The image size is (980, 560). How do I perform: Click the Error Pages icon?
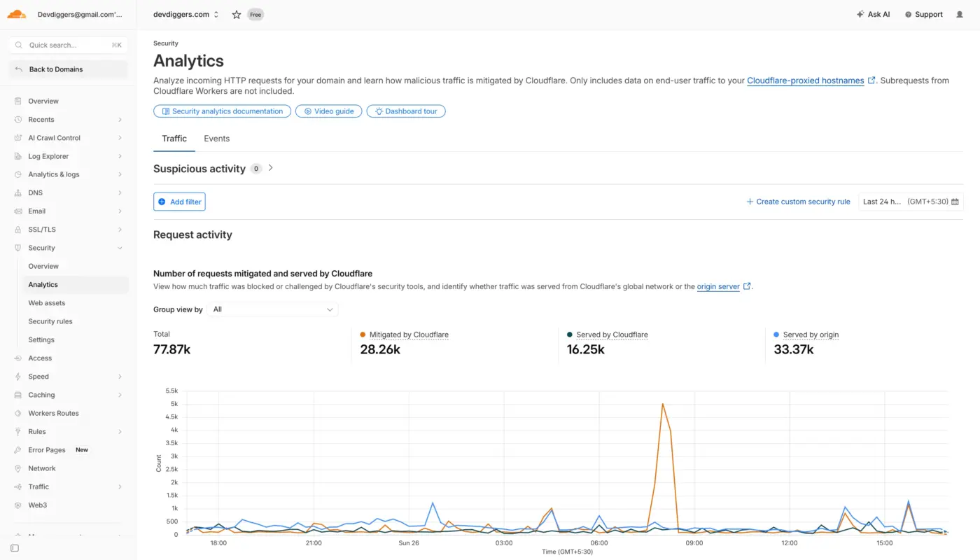pyautogui.click(x=18, y=450)
